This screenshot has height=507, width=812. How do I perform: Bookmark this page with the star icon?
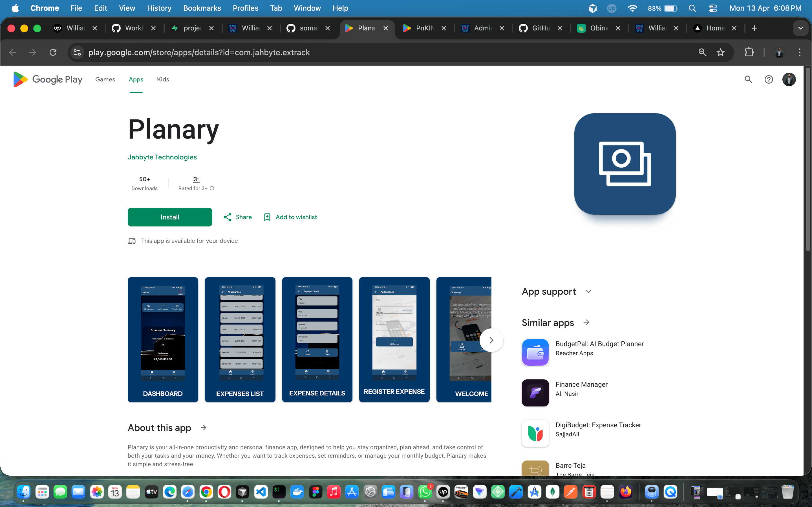(720, 52)
